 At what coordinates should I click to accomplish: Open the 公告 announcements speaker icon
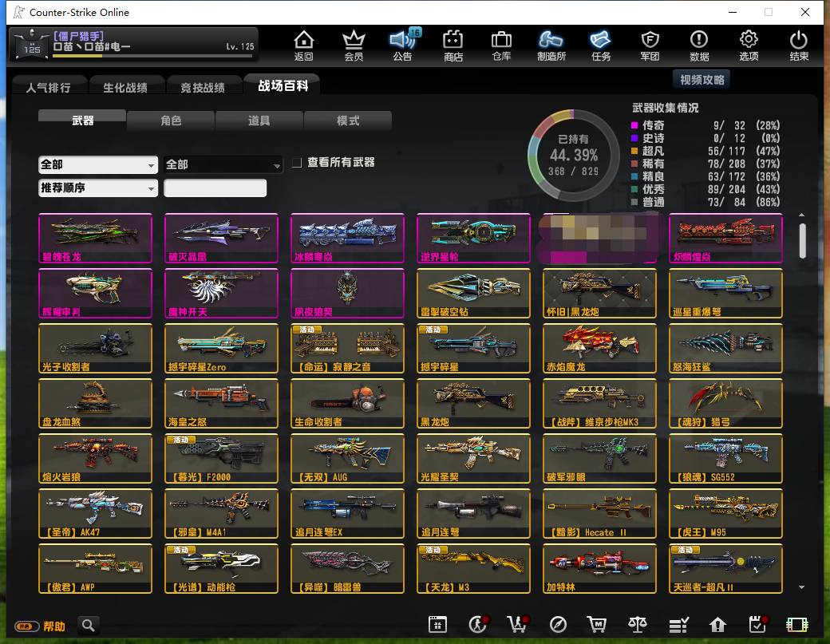point(403,45)
